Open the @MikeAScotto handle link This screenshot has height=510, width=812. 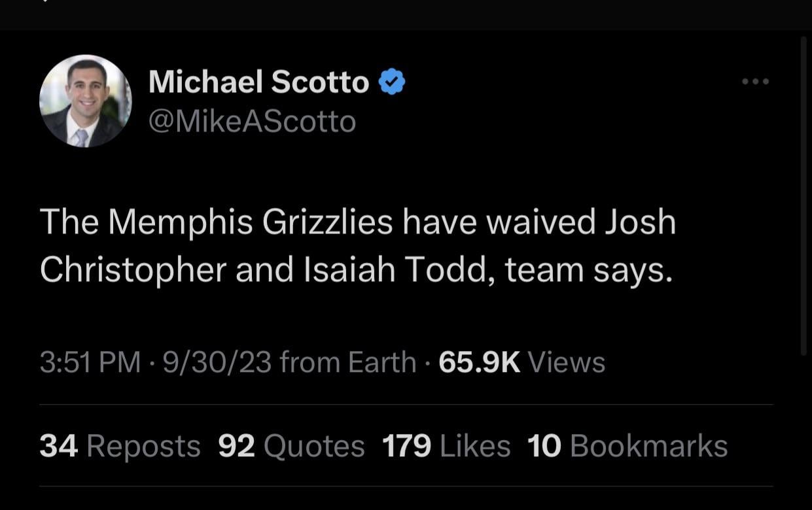(x=253, y=122)
